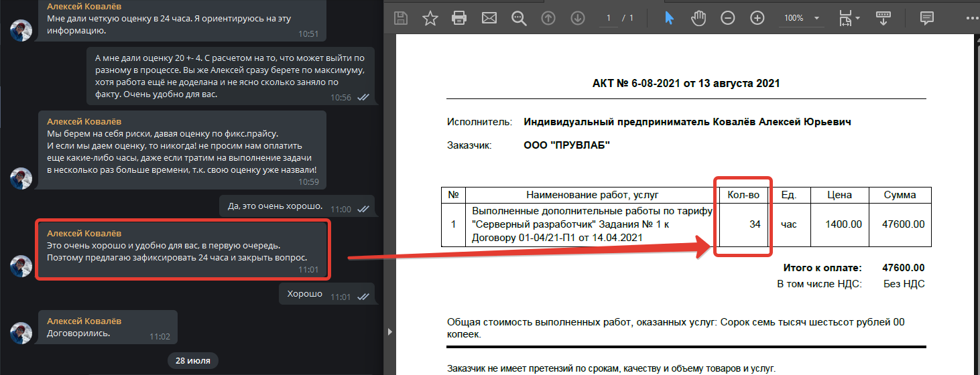
Task: Open the find text magnifier tool
Action: pos(519,18)
